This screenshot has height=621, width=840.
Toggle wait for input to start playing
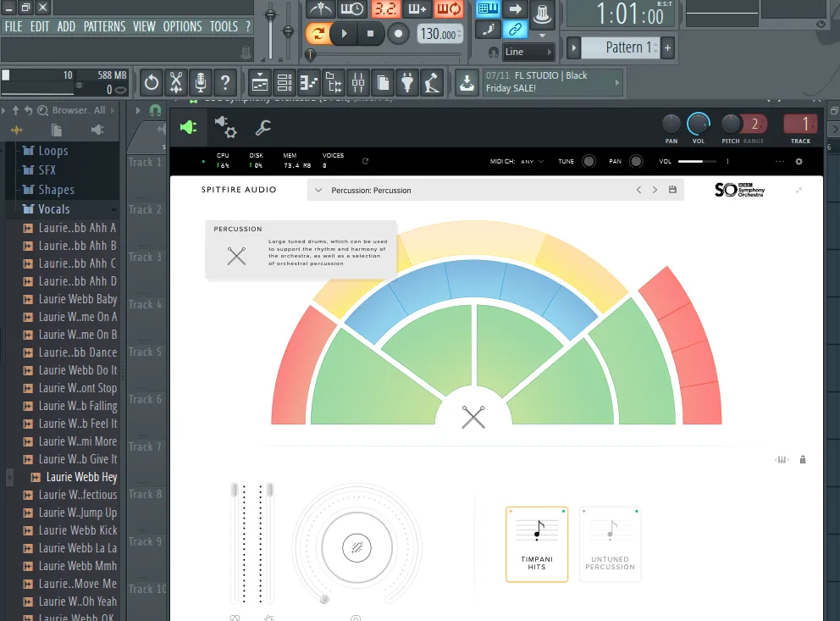[352, 8]
